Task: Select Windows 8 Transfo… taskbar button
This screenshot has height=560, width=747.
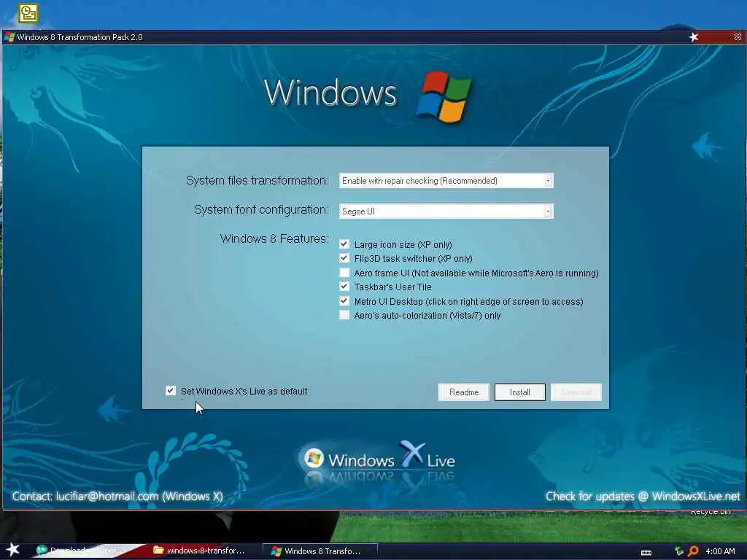Action: (x=321, y=551)
